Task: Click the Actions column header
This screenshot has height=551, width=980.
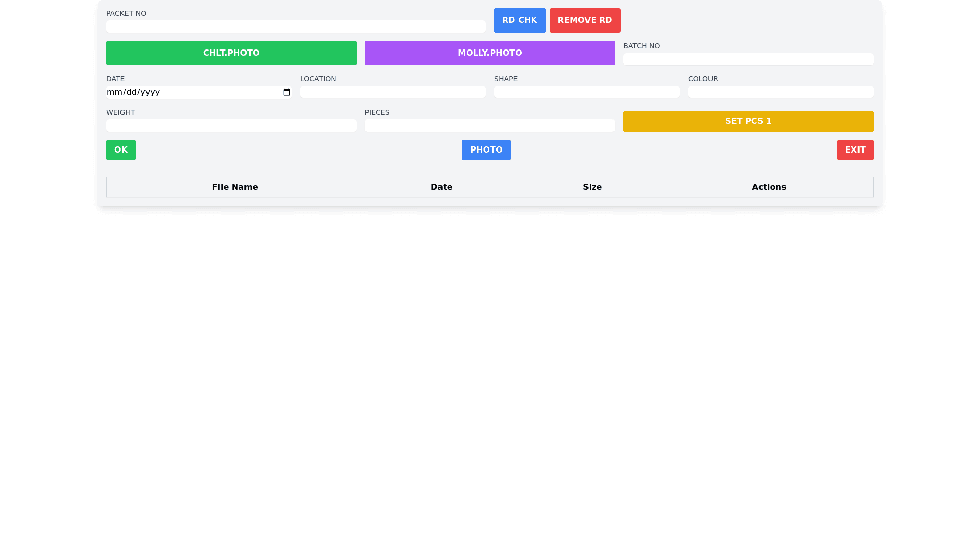Action: coord(768,187)
